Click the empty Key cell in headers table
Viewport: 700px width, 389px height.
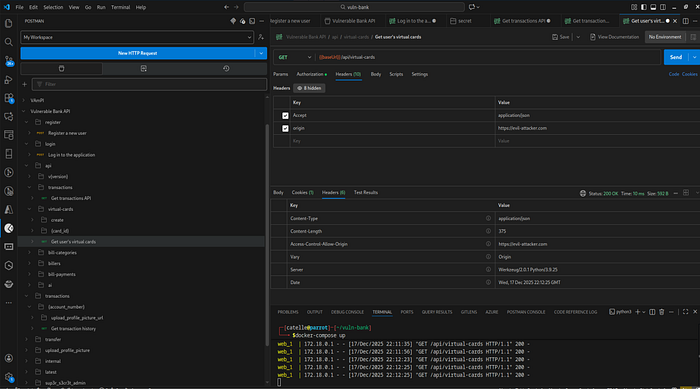[392, 141]
